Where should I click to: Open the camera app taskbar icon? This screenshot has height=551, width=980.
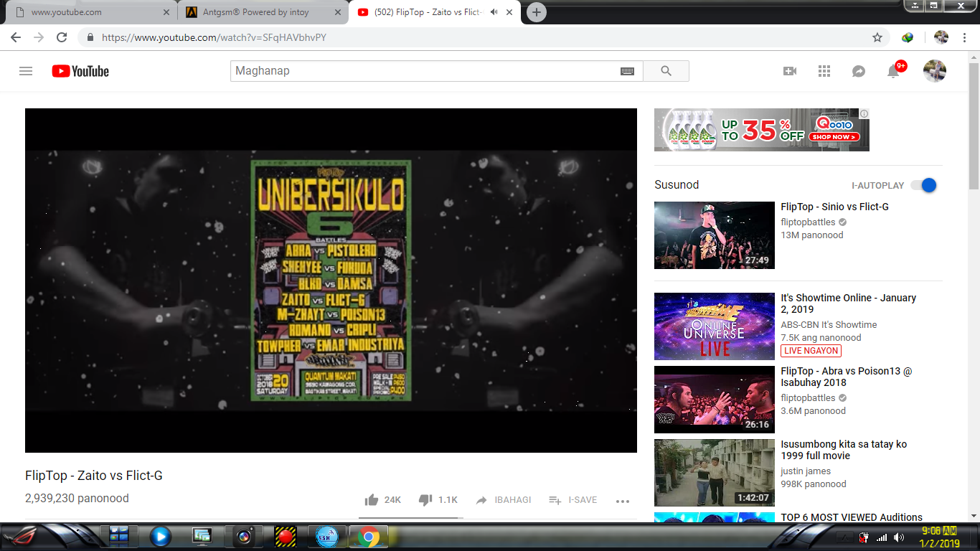pos(244,537)
